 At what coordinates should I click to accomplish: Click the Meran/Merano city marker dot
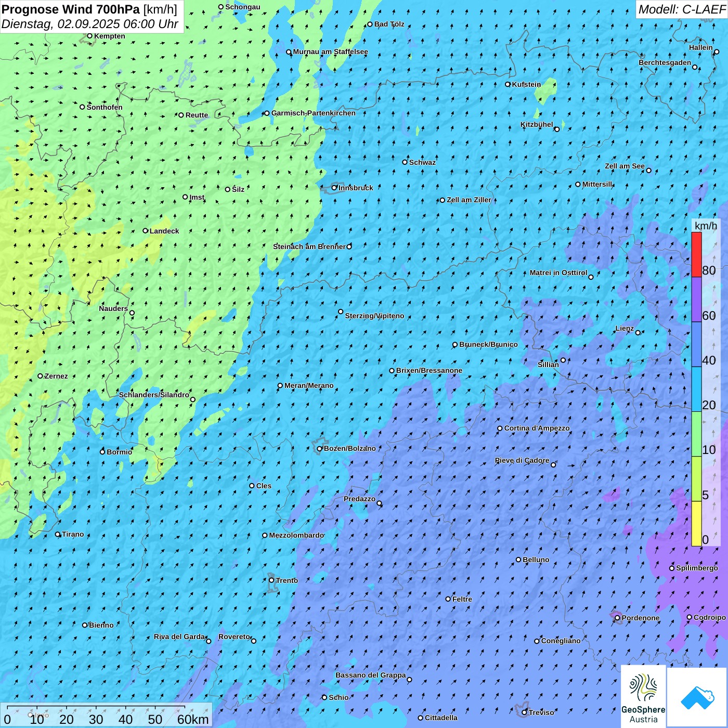pyautogui.click(x=280, y=386)
